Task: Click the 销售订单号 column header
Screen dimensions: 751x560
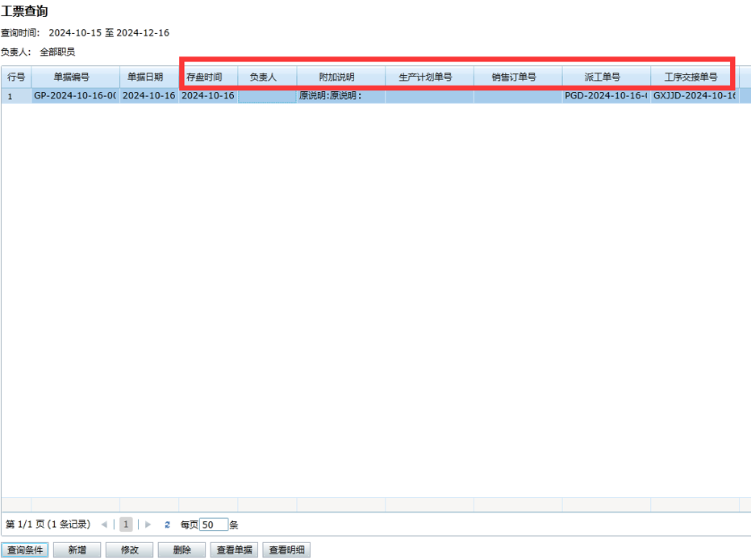Action: tap(514, 77)
